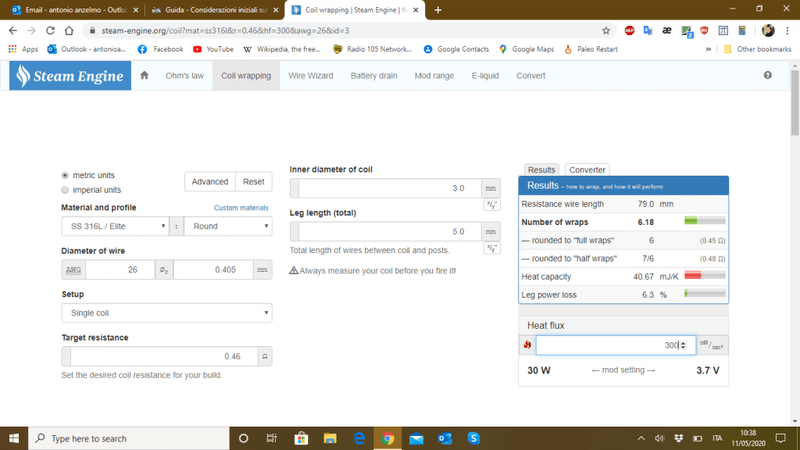
Task: Click the Windows taskbar search box
Action: [x=129, y=438]
